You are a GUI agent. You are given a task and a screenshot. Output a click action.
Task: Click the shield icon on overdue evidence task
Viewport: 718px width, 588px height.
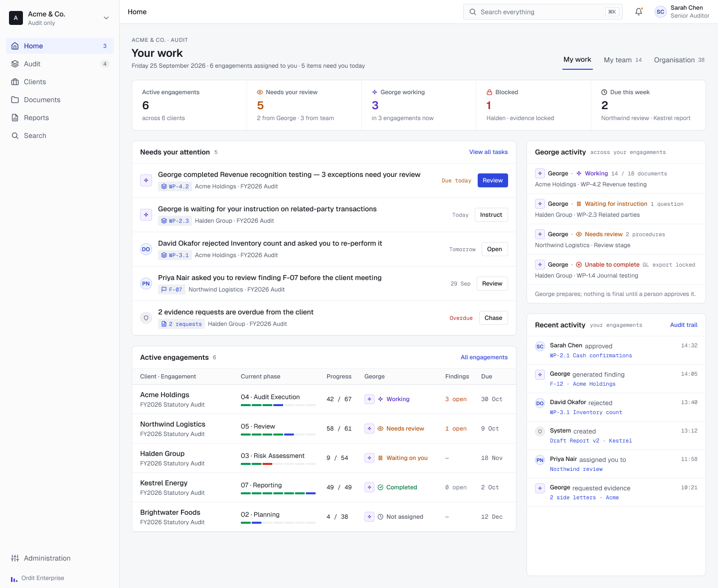pyautogui.click(x=146, y=318)
